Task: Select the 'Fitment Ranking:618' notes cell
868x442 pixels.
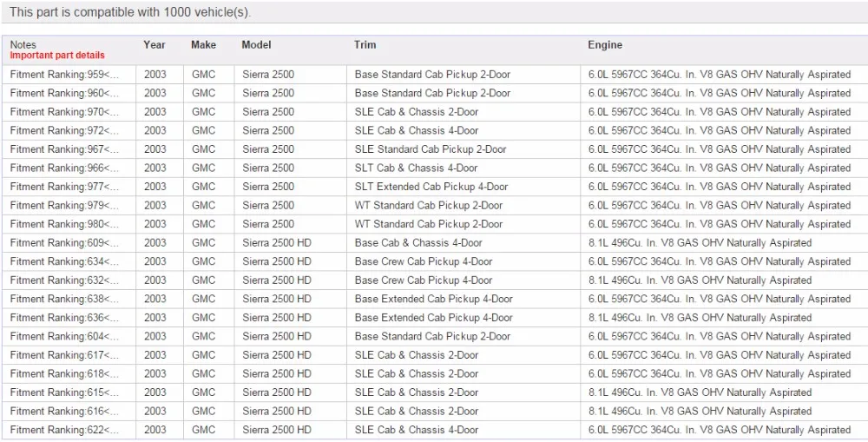Action: [69, 374]
